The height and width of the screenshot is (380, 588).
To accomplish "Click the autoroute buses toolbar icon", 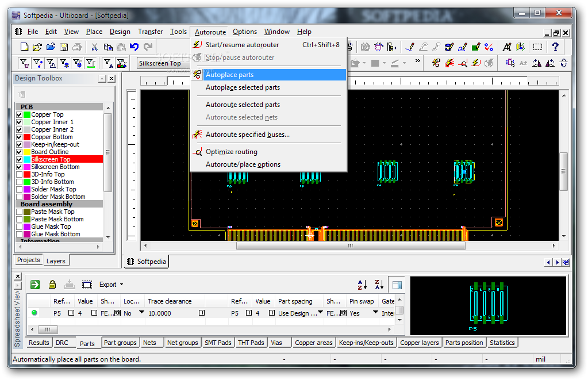I will (x=449, y=63).
